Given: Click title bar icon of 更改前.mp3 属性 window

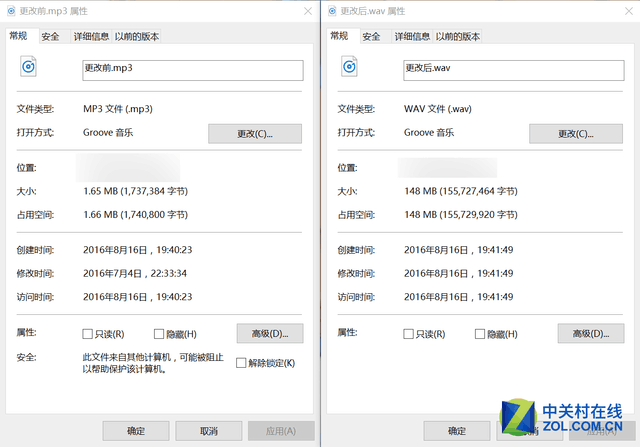Looking at the screenshot, I should tap(11, 11).
